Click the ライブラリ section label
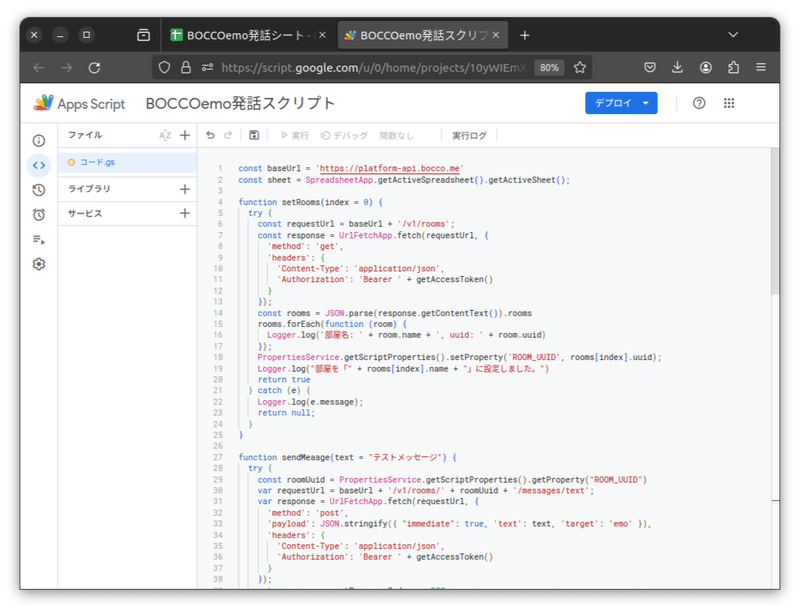This screenshot has width=800, height=612. click(x=89, y=189)
